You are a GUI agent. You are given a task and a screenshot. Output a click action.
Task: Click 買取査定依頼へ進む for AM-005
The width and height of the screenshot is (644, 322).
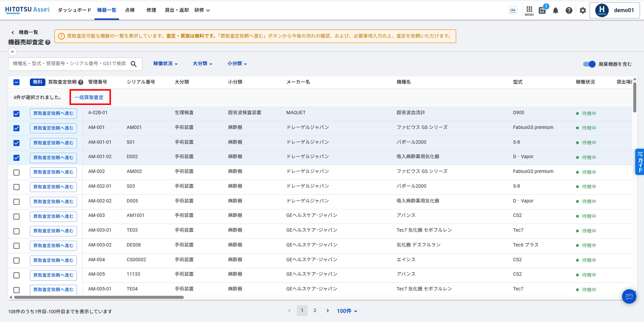[53, 275]
